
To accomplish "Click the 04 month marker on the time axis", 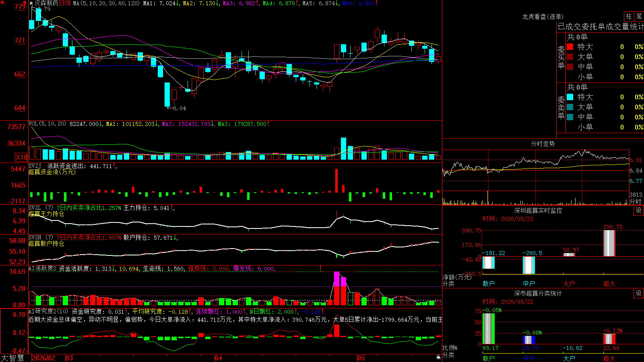I will point(219,358).
